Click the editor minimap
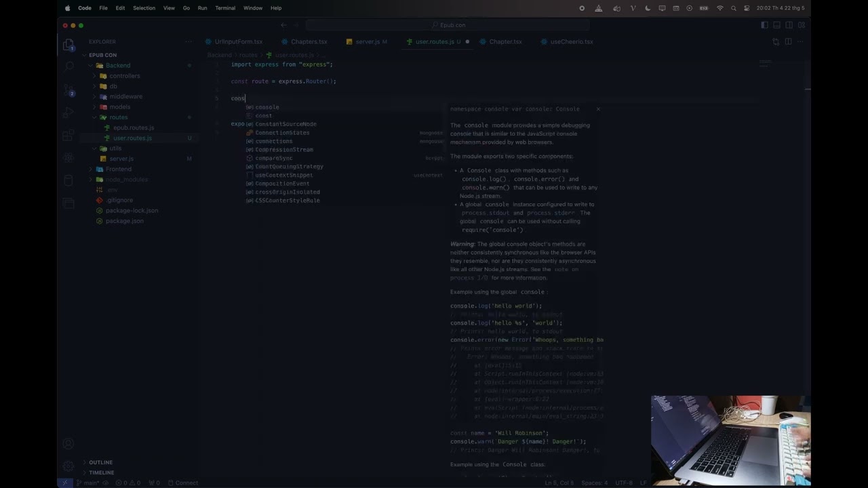The height and width of the screenshot is (488, 868). point(765,65)
